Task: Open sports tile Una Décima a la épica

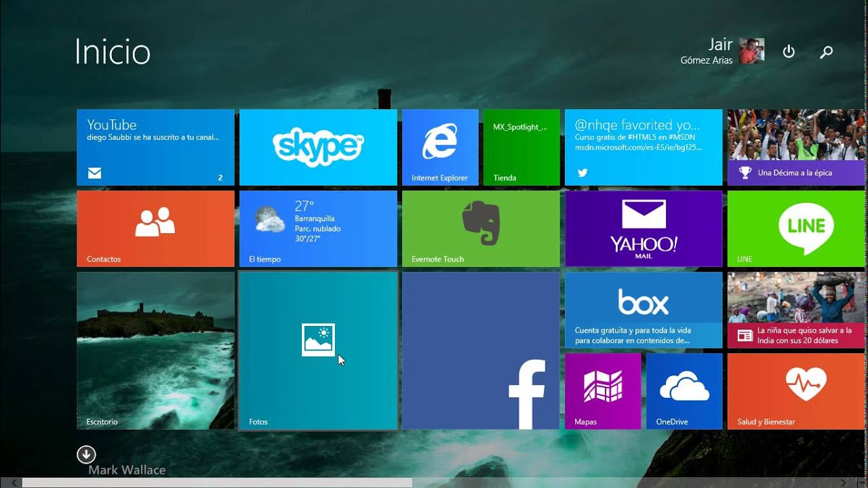Action: pyautogui.click(x=797, y=147)
